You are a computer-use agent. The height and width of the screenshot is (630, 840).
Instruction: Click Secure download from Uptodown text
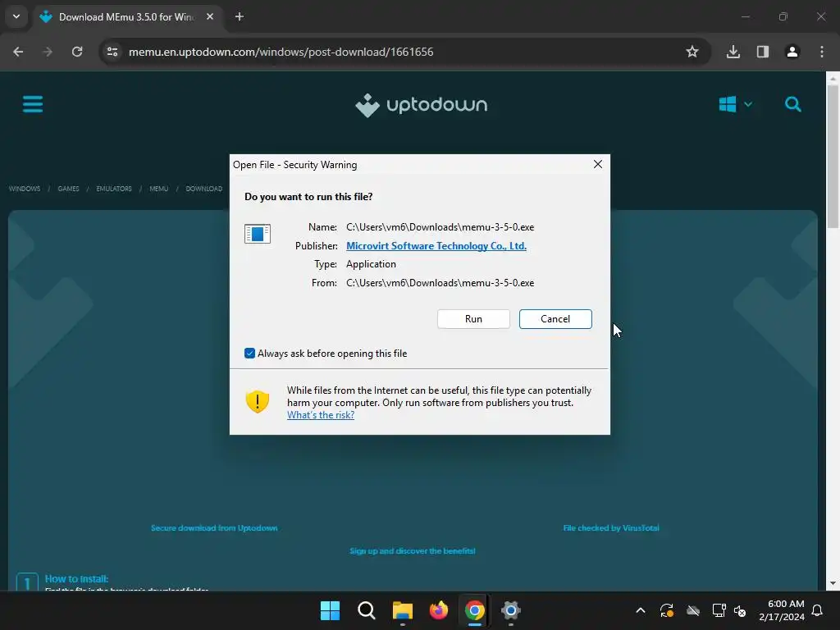(214, 527)
